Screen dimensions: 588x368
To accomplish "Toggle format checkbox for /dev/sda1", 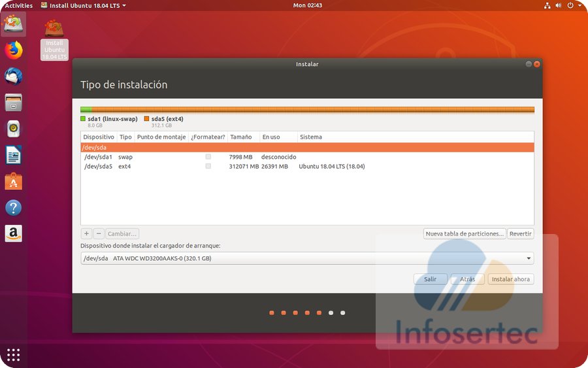I will 208,157.
